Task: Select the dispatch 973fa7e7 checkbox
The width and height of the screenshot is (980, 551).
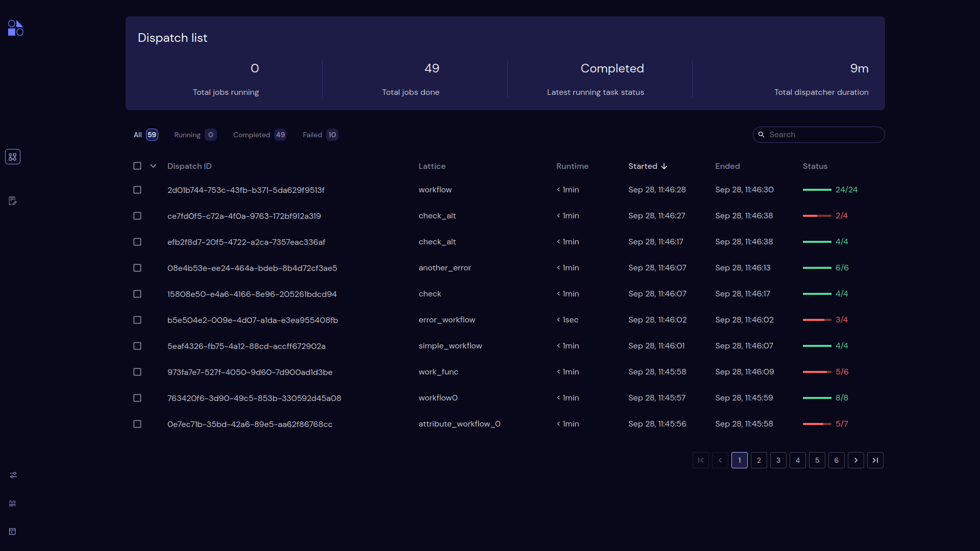Action: click(x=137, y=372)
